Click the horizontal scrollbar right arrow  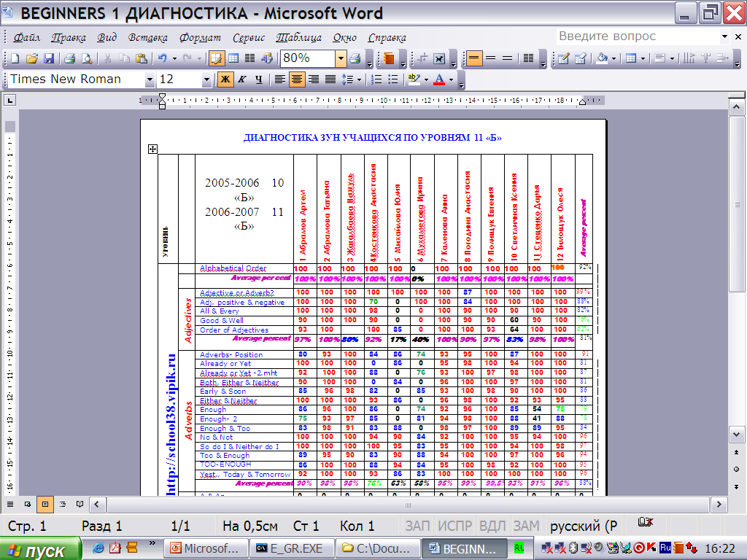point(719,505)
